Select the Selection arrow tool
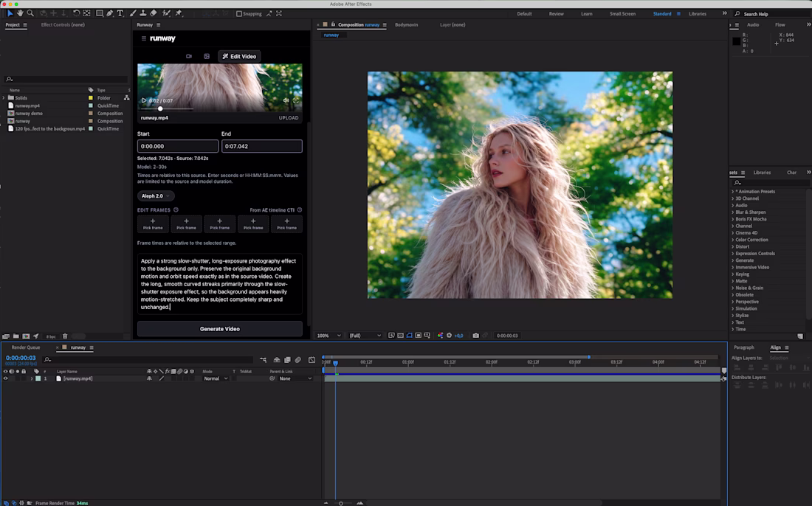The image size is (812, 506). click(10, 13)
